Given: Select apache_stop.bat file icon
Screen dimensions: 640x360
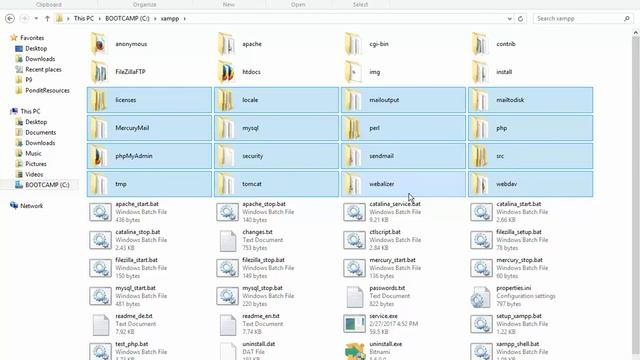Looking at the screenshot, I should click(227, 212).
